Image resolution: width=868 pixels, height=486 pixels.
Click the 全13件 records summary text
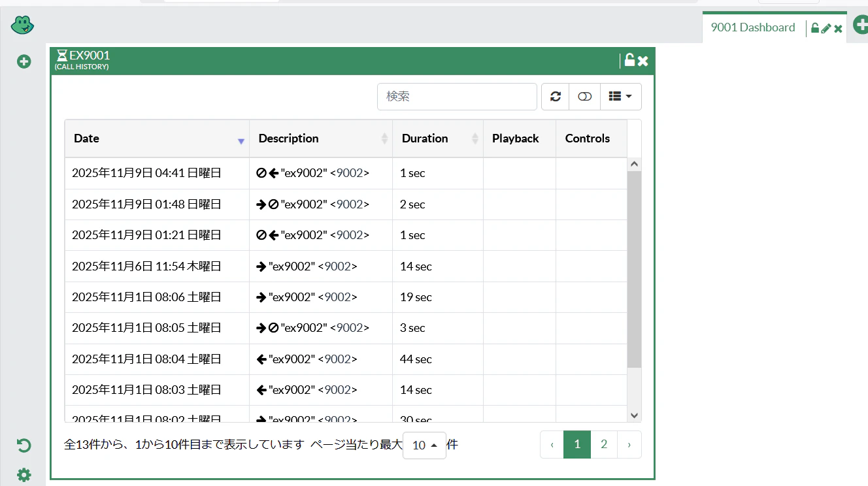(x=184, y=445)
